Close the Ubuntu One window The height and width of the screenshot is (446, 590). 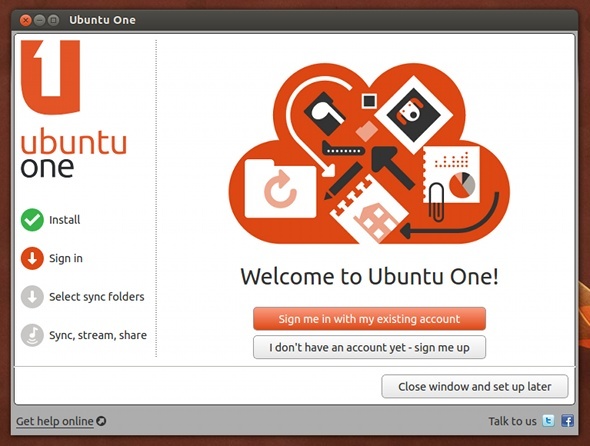pyautogui.click(x=26, y=20)
